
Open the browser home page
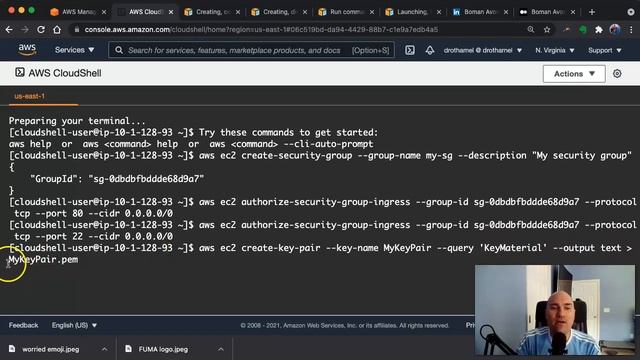coord(57,29)
